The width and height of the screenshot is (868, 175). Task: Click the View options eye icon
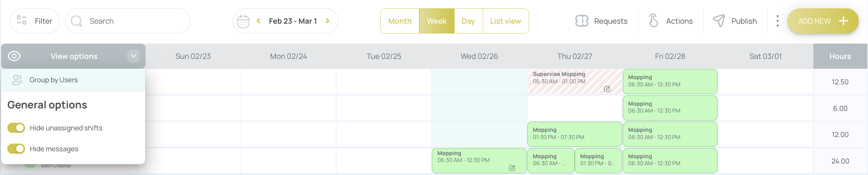pos(14,56)
